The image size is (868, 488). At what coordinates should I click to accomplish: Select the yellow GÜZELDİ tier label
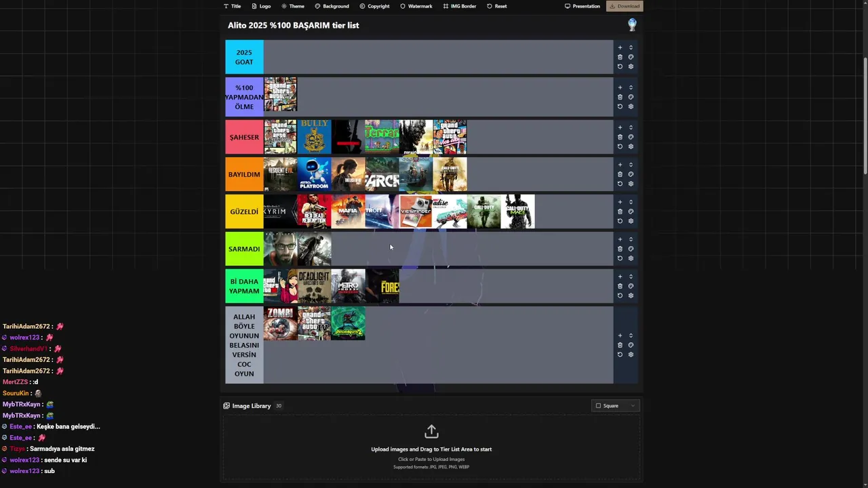pos(244,211)
